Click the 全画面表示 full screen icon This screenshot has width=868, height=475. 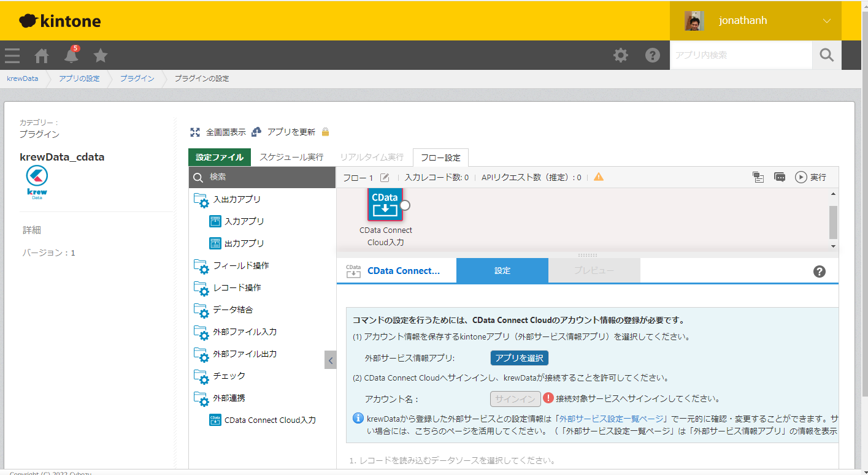(x=195, y=132)
